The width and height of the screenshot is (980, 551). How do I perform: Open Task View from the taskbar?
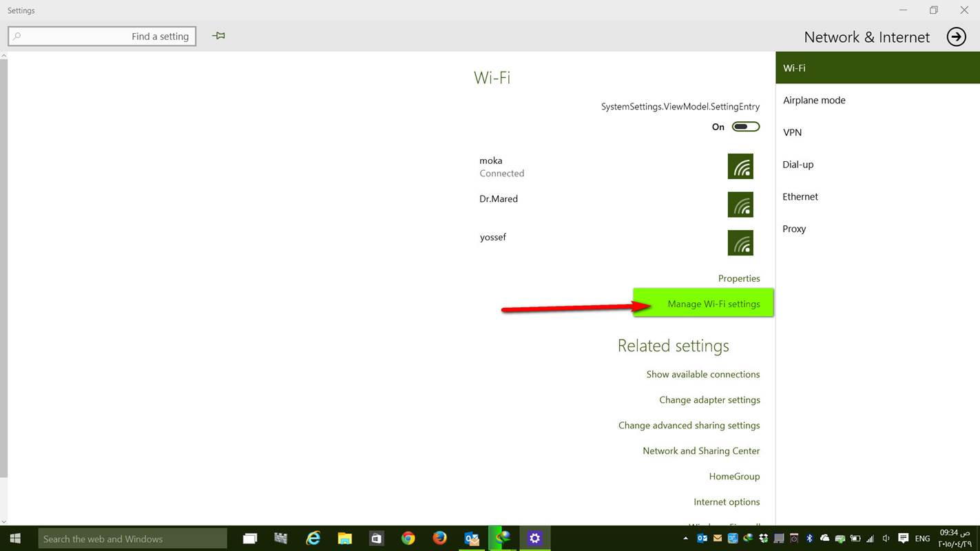(250, 539)
